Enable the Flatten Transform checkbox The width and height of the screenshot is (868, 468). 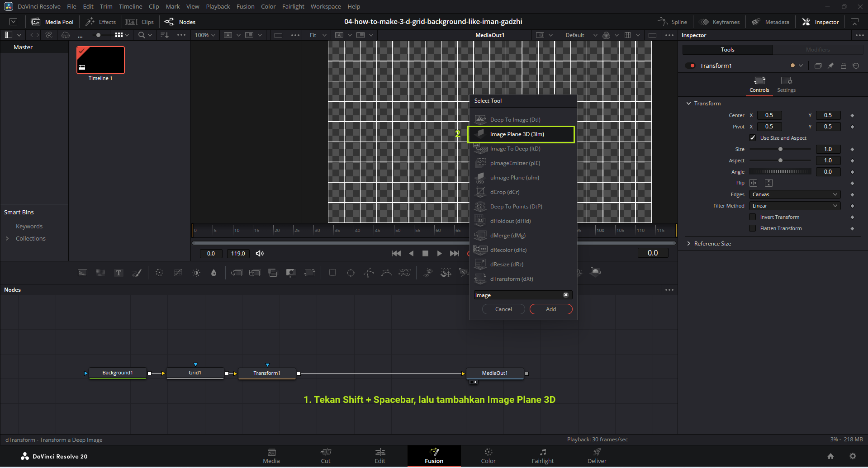[753, 228]
